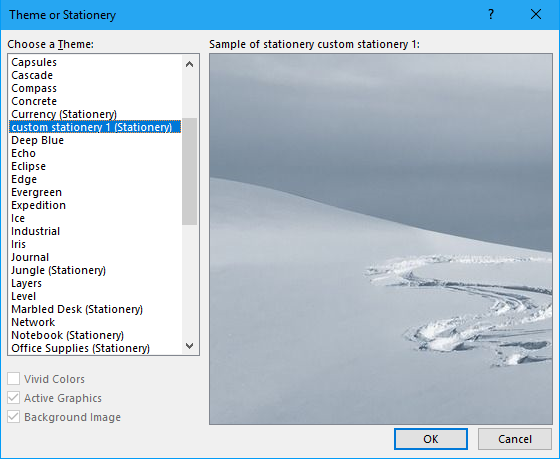Screen dimensions: 560x459
Task: Click the theme list scroll up arrow
Action: 190,64
